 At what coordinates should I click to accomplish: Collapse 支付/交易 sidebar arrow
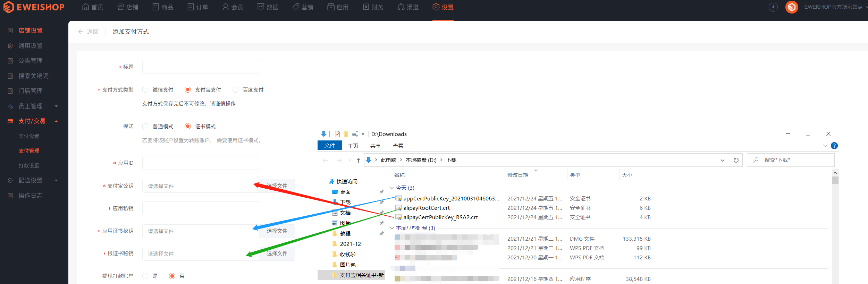[56, 121]
